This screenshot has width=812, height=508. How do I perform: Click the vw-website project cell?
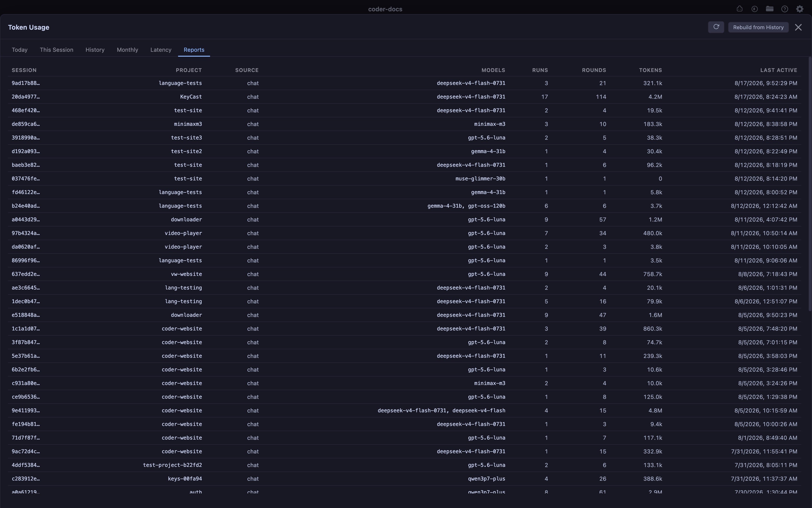pyautogui.click(x=186, y=274)
